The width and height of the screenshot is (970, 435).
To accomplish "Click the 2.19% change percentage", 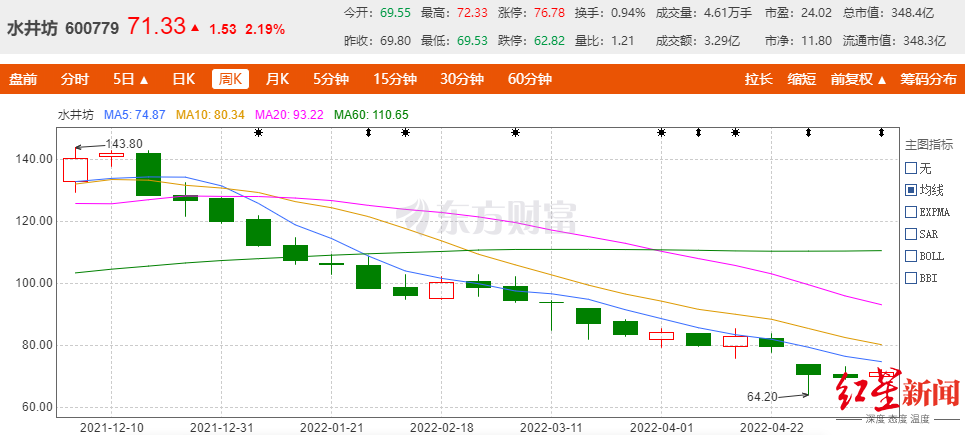I will (x=265, y=29).
